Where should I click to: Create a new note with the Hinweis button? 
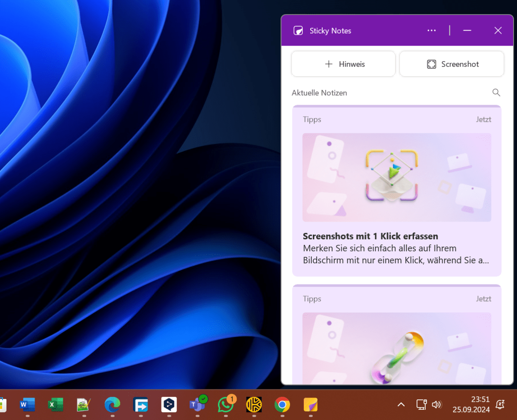(343, 64)
